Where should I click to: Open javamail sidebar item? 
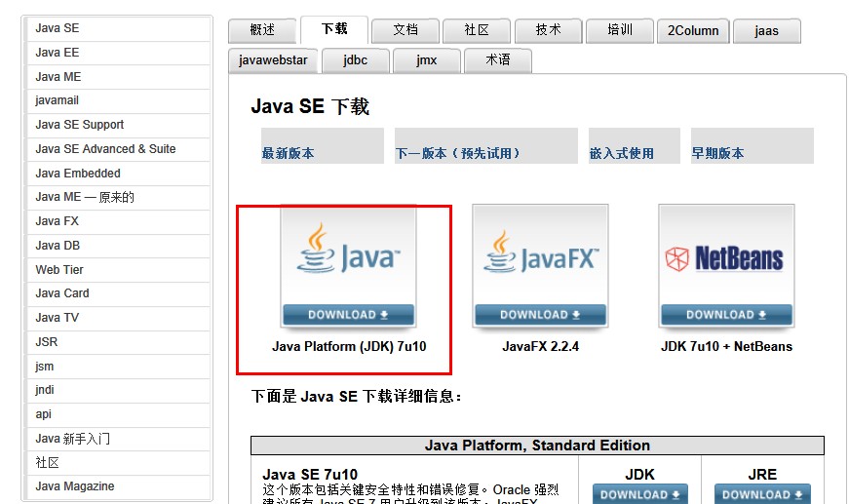click(x=118, y=100)
